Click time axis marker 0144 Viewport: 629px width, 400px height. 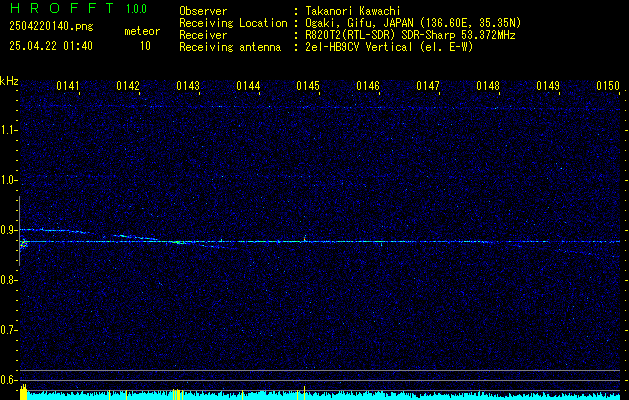coord(248,86)
